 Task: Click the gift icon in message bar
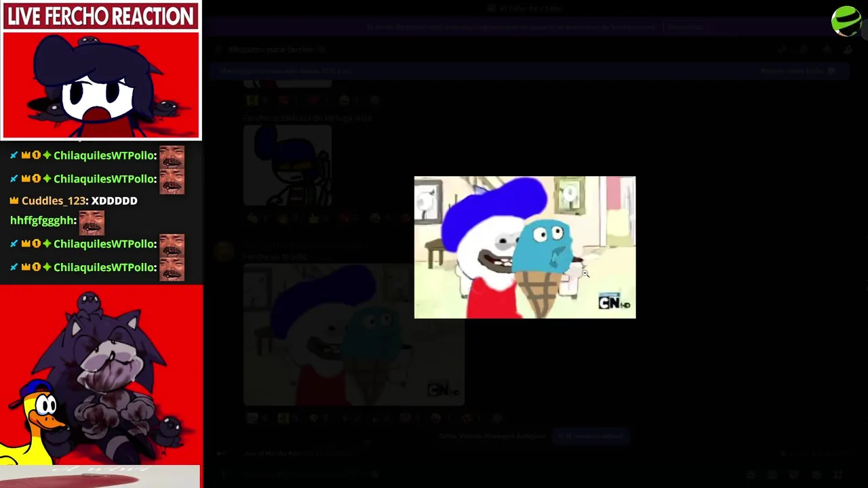coord(751,475)
